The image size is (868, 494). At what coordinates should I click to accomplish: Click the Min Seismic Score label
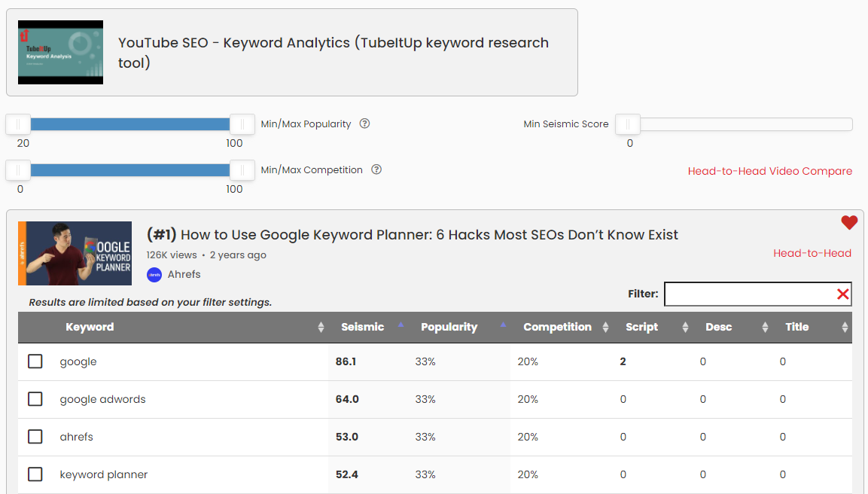(x=566, y=124)
